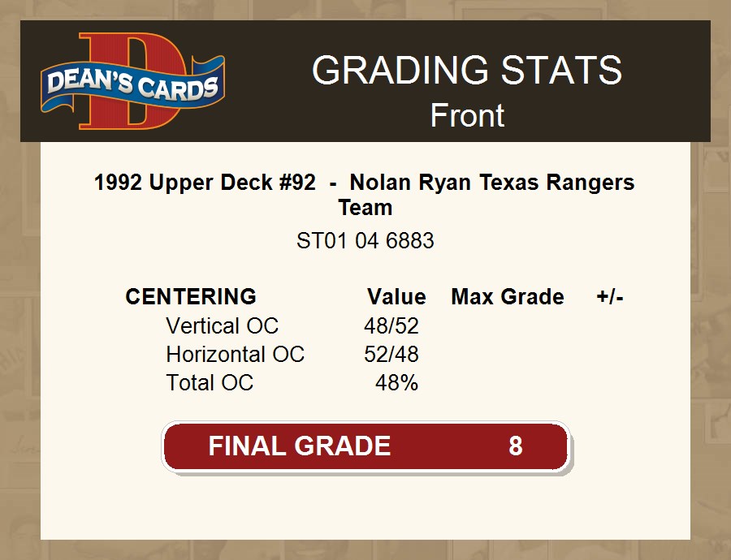Click the 1992 Upper Deck #92 title text

pyautogui.click(x=205, y=183)
